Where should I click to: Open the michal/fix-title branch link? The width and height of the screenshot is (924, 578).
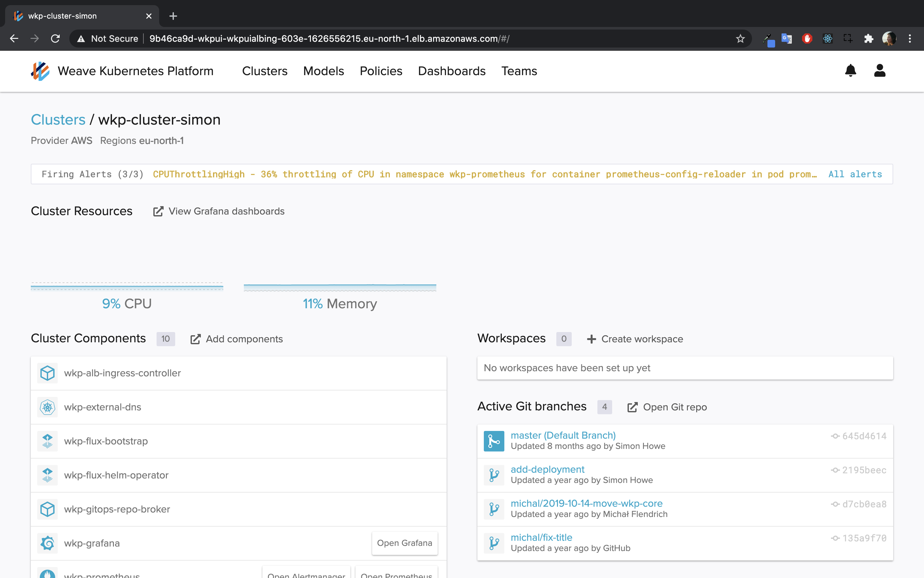tap(542, 538)
